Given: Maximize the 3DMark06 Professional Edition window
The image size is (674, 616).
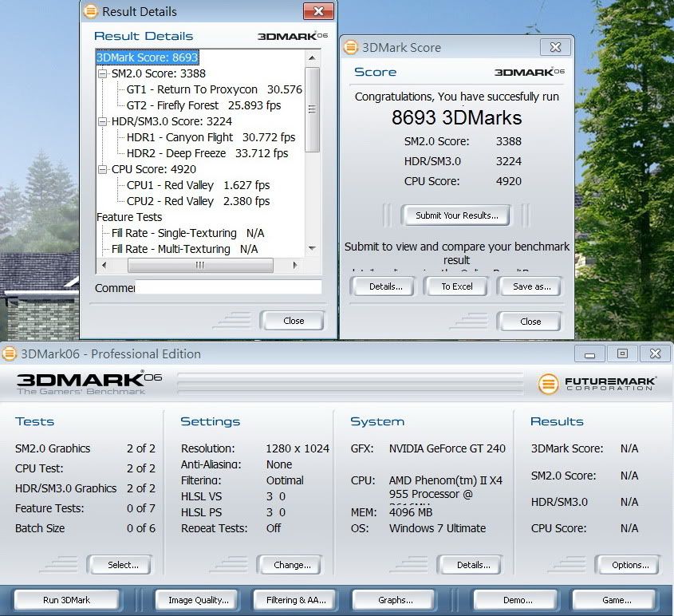Looking at the screenshot, I should [622, 353].
